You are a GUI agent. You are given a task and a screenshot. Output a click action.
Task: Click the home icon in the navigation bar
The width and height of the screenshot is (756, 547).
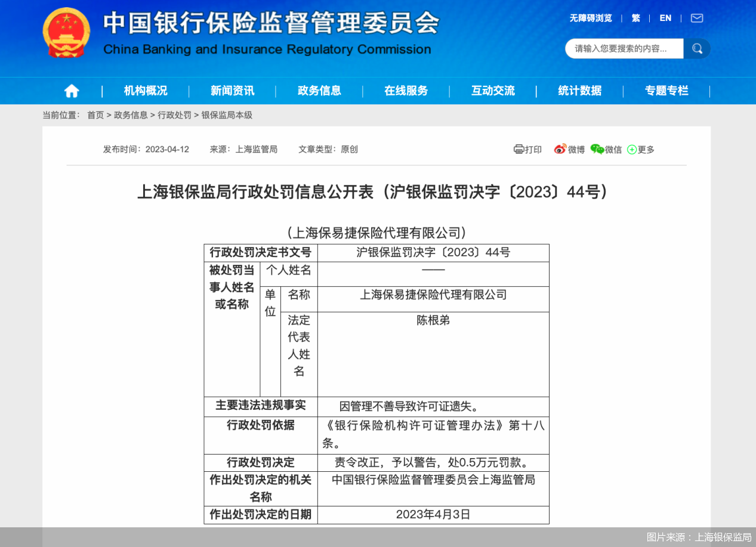click(71, 90)
